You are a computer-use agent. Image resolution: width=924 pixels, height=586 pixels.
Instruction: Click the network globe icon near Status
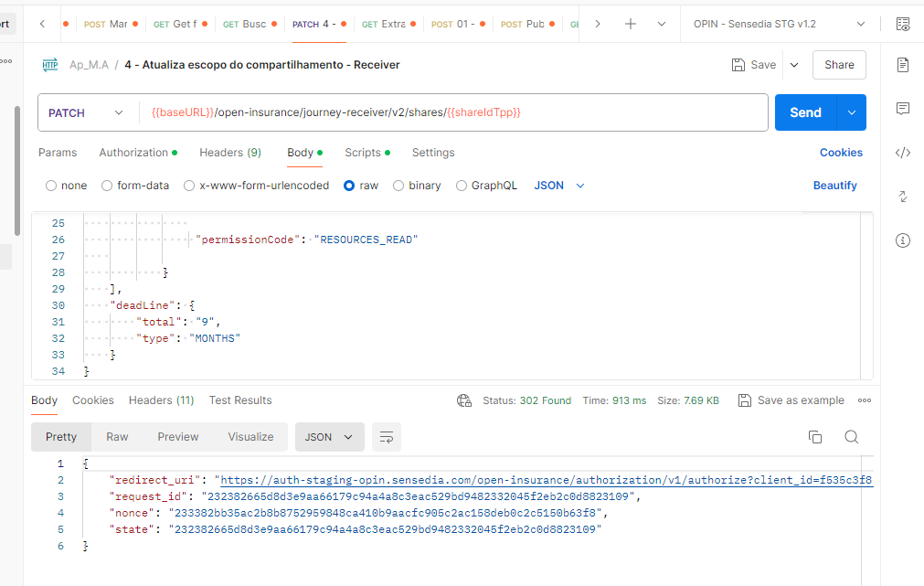coord(464,400)
